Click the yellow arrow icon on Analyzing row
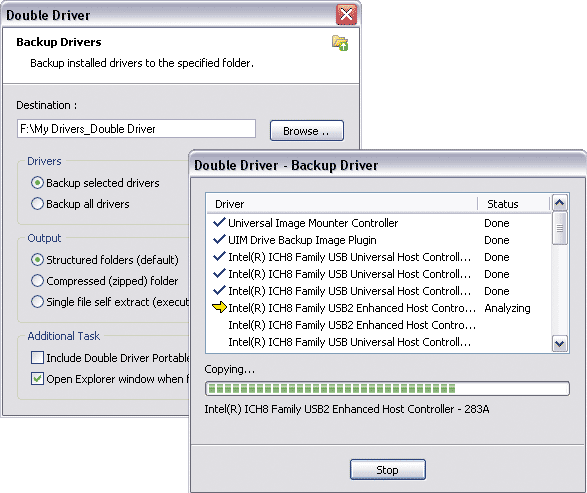Viewport: 587px width, 493px height. click(x=219, y=307)
